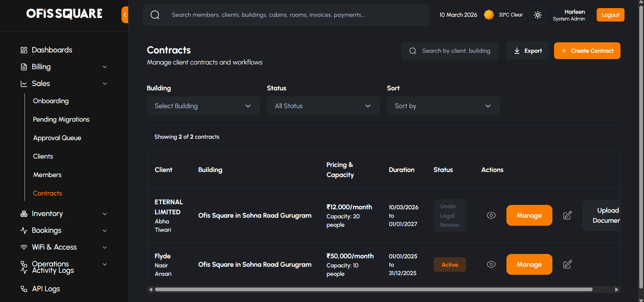644x302 pixels.
Task: Click the Create Contract button
Action: 587,51
